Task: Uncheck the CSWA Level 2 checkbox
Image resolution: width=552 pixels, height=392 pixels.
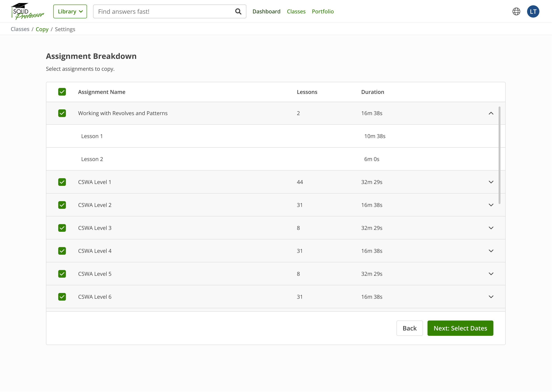Action: (x=62, y=205)
